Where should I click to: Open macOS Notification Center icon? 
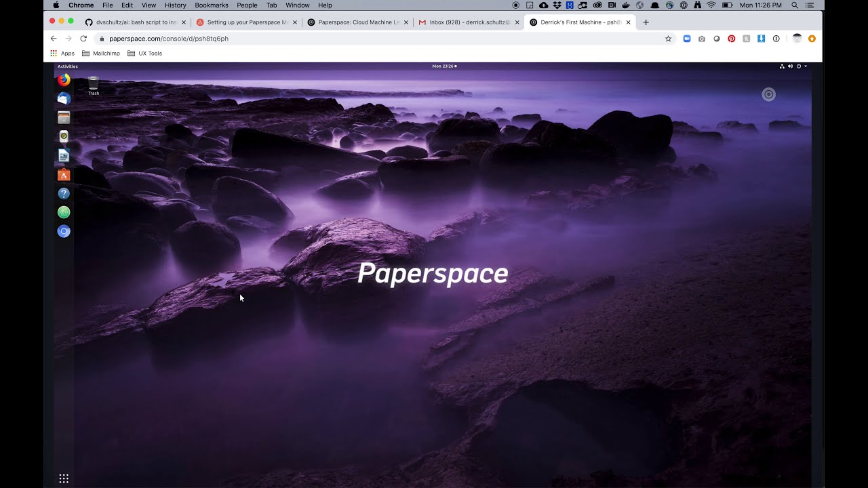pyautogui.click(x=809, y=5)
